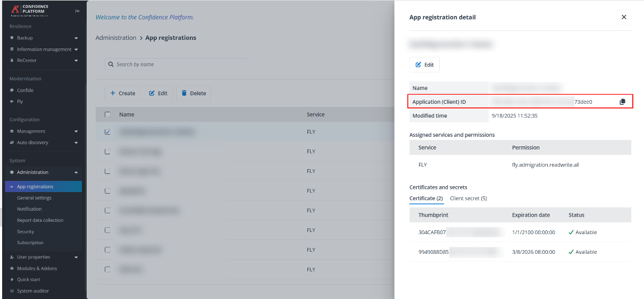
Task: Toggle the select-all checkbox in table header
Action: click(x=108, y=114)
